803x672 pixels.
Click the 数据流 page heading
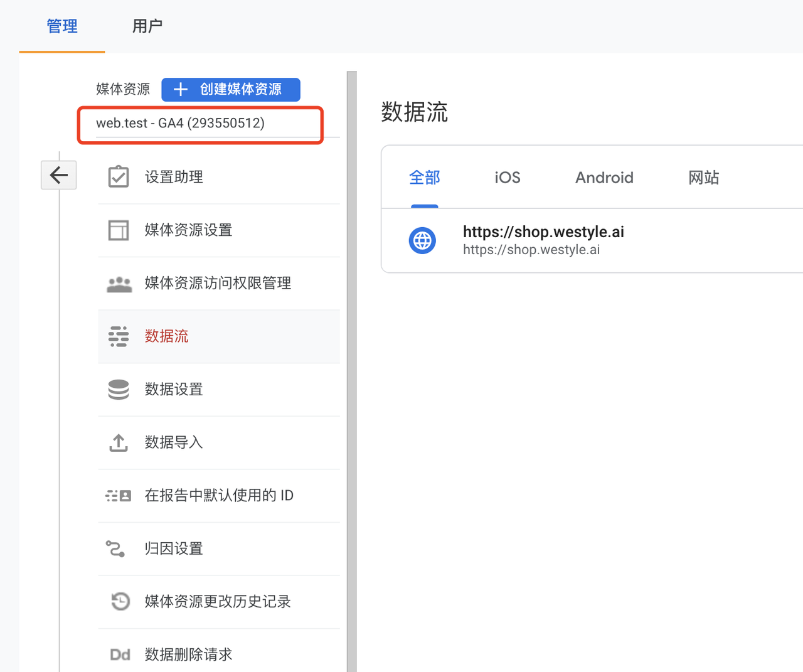point(414,112)
